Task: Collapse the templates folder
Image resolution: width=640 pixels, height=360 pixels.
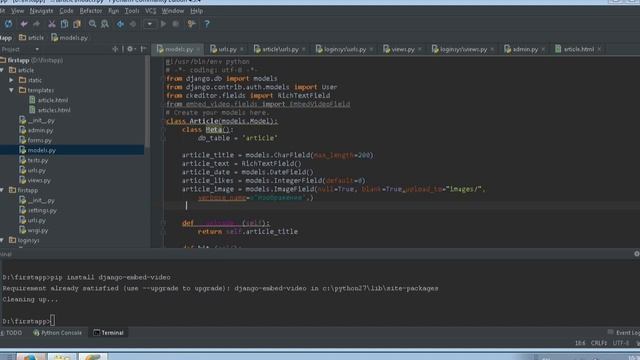Action: point(12,90)
